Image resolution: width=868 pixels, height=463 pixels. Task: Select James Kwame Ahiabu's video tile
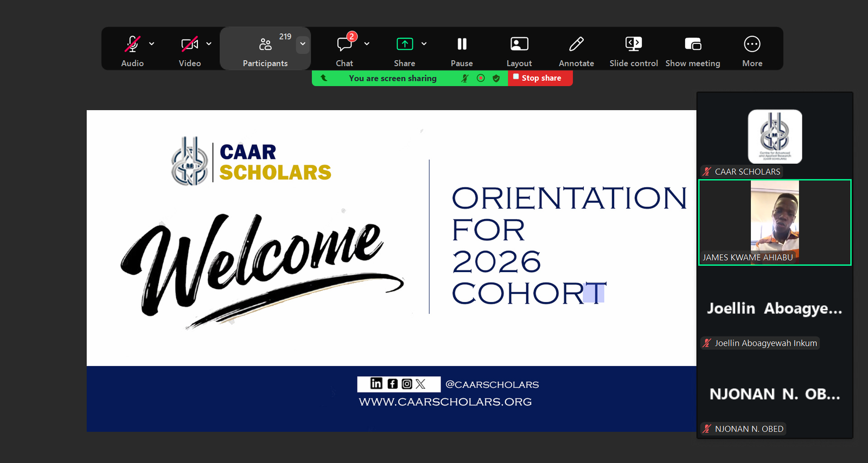point(775,222)
